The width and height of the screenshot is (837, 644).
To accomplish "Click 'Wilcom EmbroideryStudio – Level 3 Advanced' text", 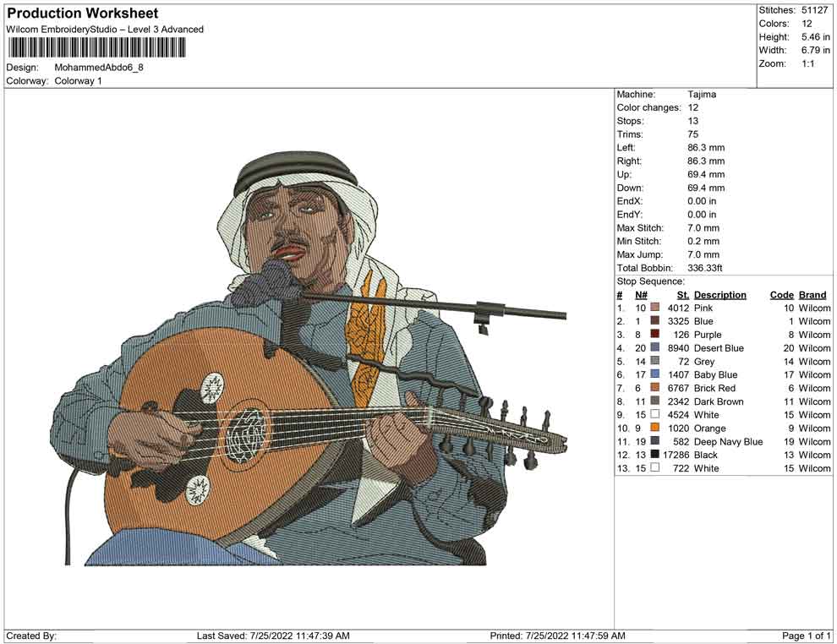I will click(x=105, y=30).
